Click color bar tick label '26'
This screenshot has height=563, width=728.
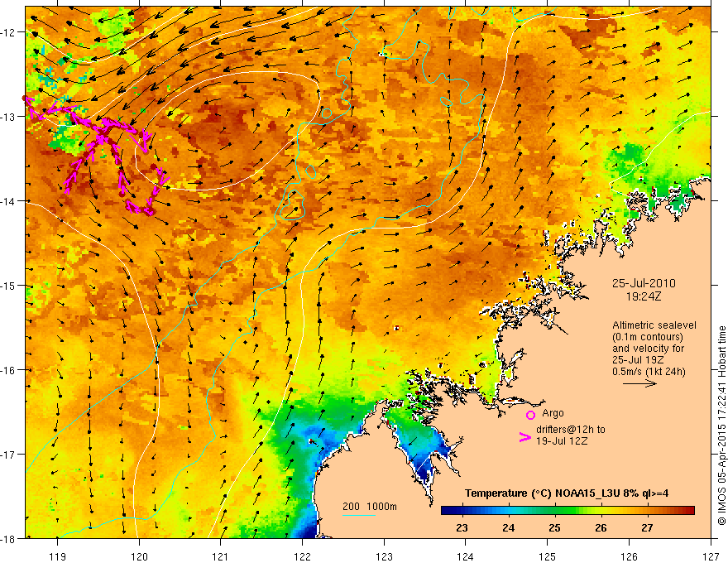click(601, 527)
